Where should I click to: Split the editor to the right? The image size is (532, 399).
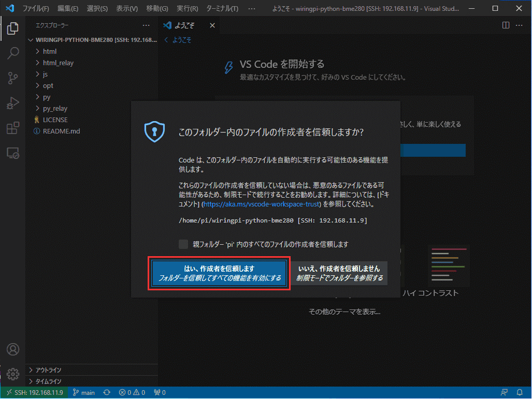tap(506, 25)
